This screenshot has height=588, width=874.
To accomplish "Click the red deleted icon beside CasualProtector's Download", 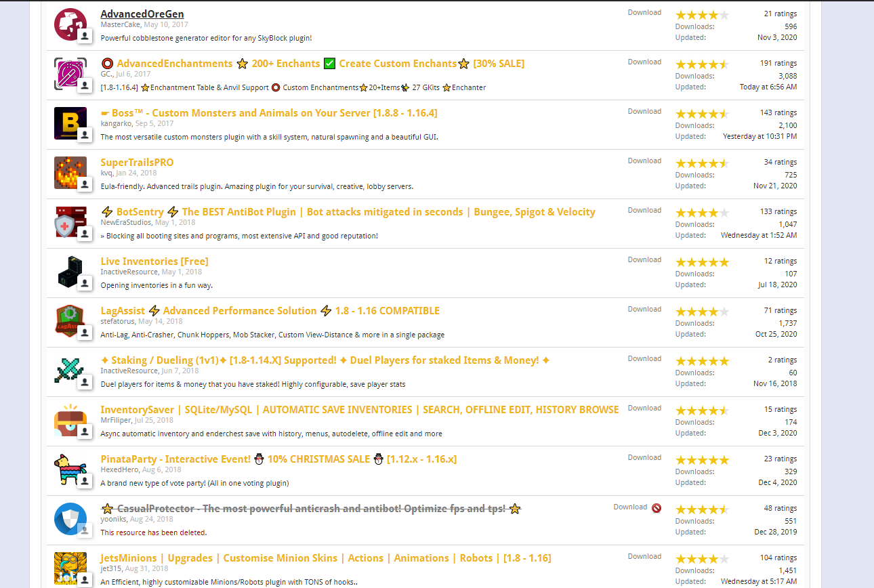I will pos(657,507).
